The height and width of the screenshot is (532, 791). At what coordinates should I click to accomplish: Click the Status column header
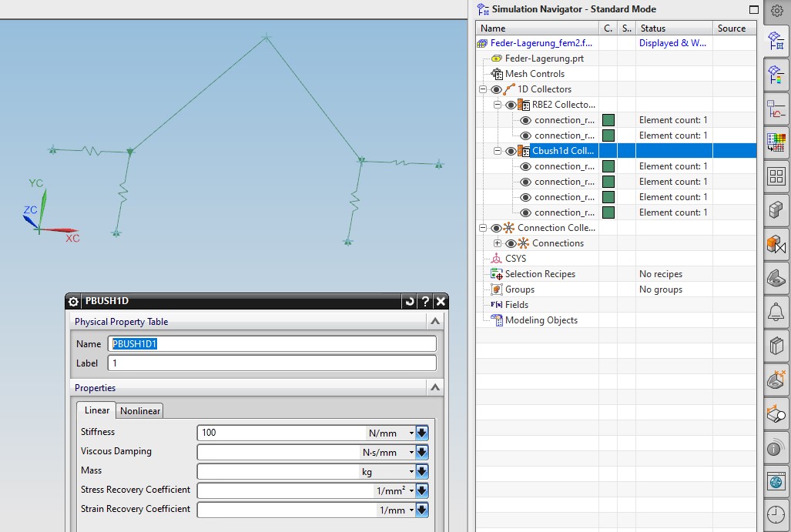673,28
